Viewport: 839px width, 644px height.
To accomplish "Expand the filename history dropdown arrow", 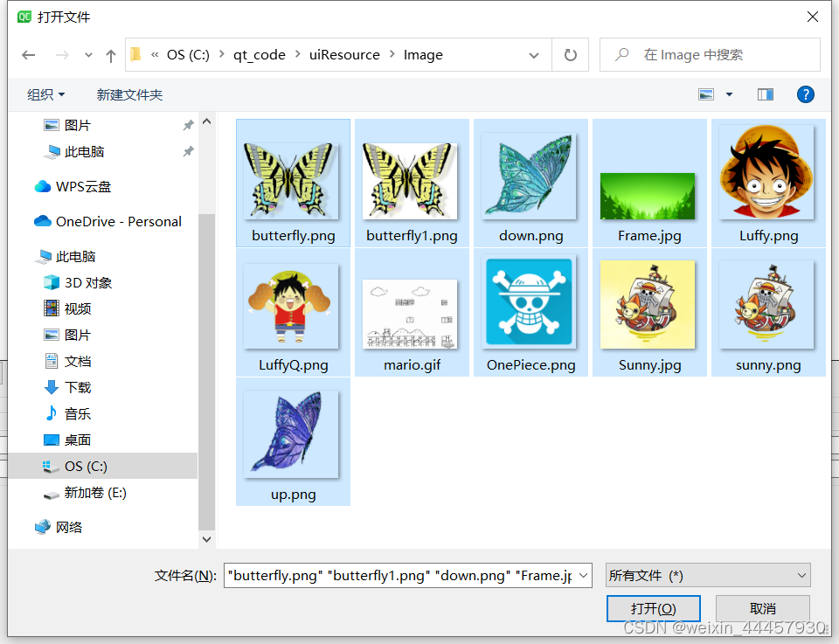I will (x=584, y=576).
